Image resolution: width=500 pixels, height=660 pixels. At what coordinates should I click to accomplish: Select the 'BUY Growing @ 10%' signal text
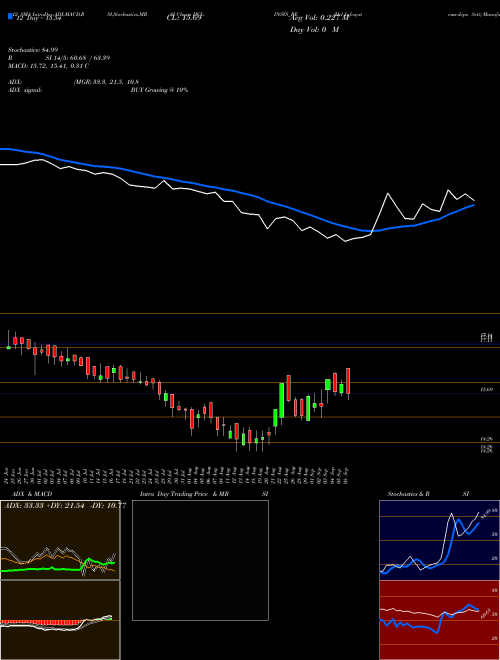point(159,90)
